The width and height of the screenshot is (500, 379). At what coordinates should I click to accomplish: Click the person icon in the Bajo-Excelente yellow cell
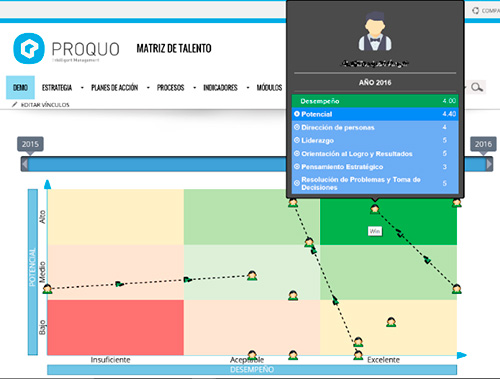pos(391,322)
